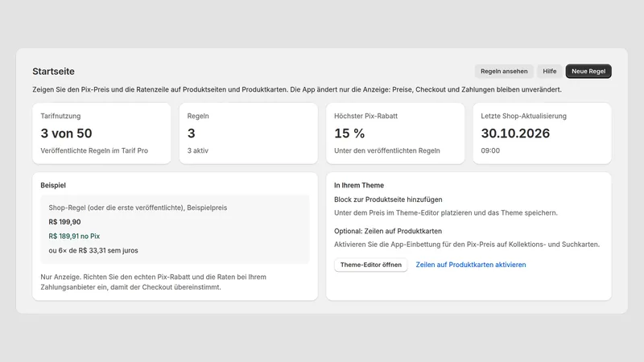Click the Shop-Regel Beispielpreis description

(x=138, y=208)
